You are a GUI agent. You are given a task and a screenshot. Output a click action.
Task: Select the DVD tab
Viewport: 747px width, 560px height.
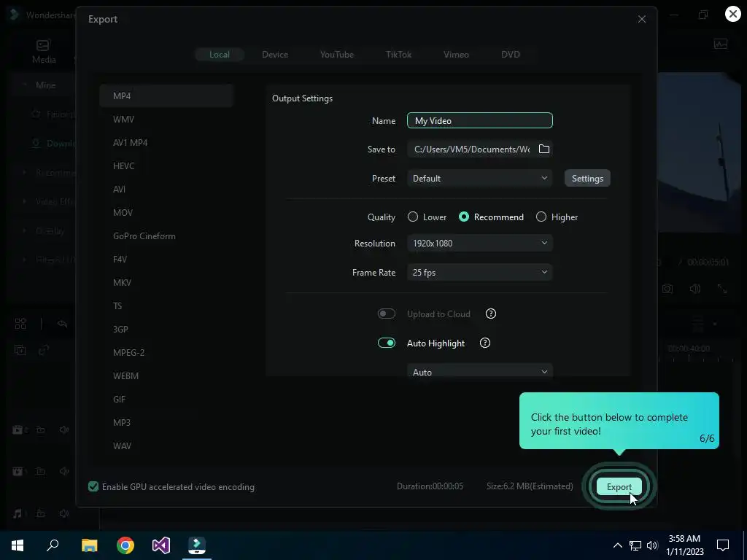click(510, 54)
